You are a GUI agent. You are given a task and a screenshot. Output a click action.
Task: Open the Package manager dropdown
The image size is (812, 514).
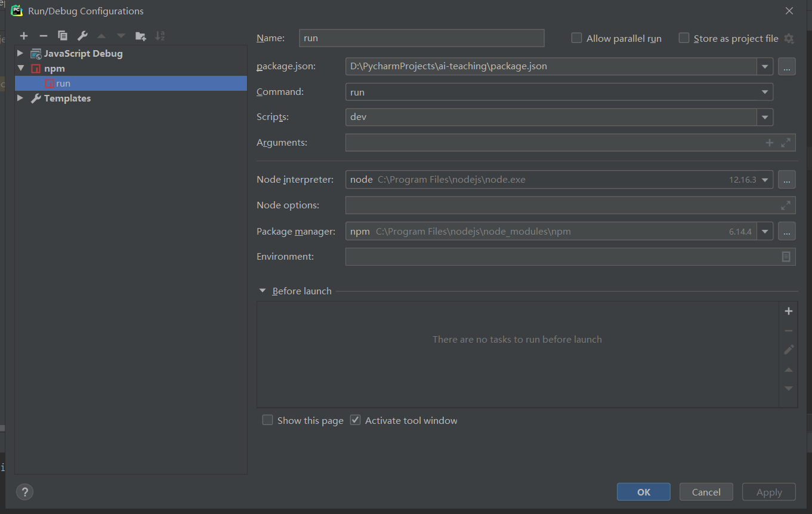click(764, 231)
